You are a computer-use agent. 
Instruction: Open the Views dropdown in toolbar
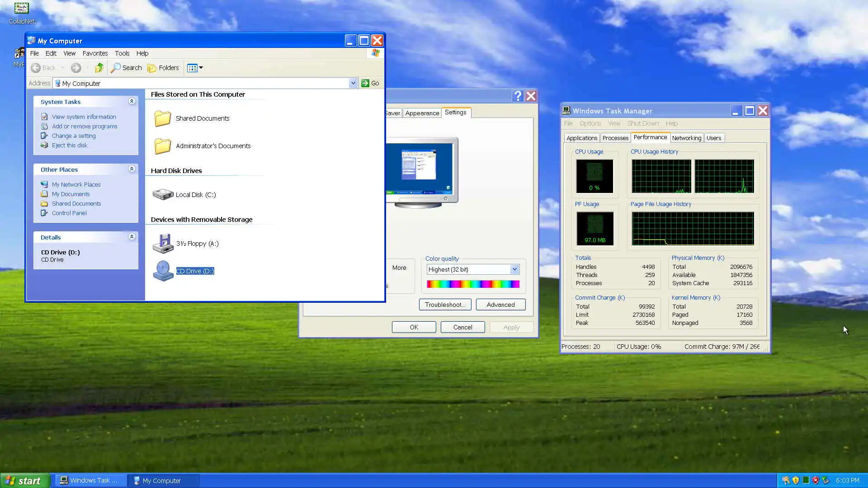195,68
